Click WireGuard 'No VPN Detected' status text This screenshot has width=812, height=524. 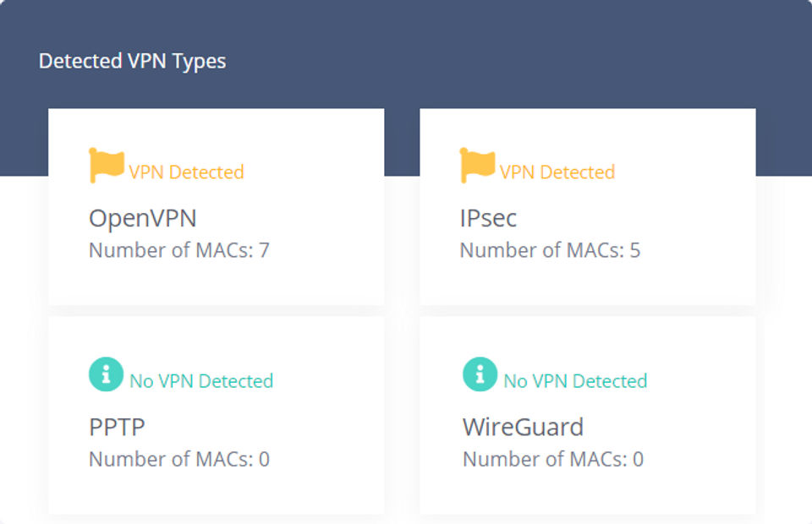tap(575, 381)
